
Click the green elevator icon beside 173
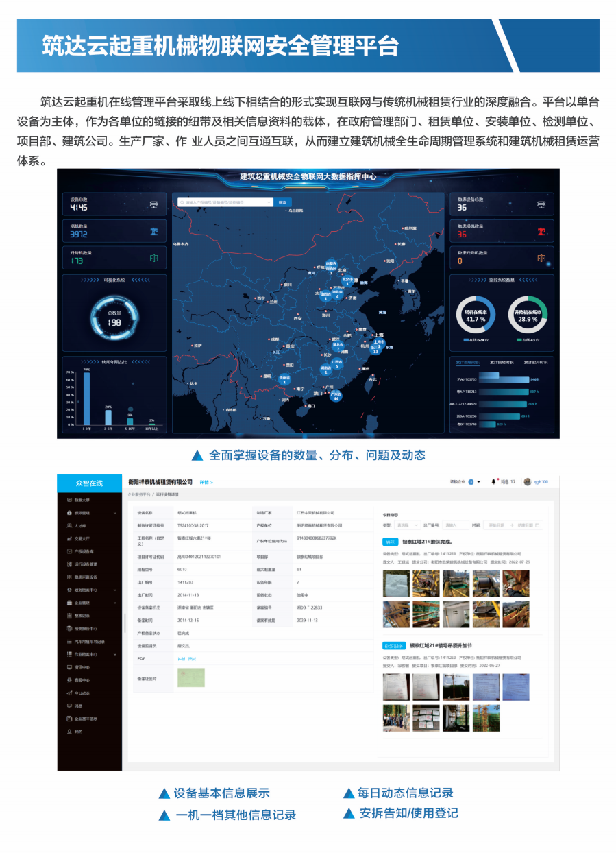(153, 258)
